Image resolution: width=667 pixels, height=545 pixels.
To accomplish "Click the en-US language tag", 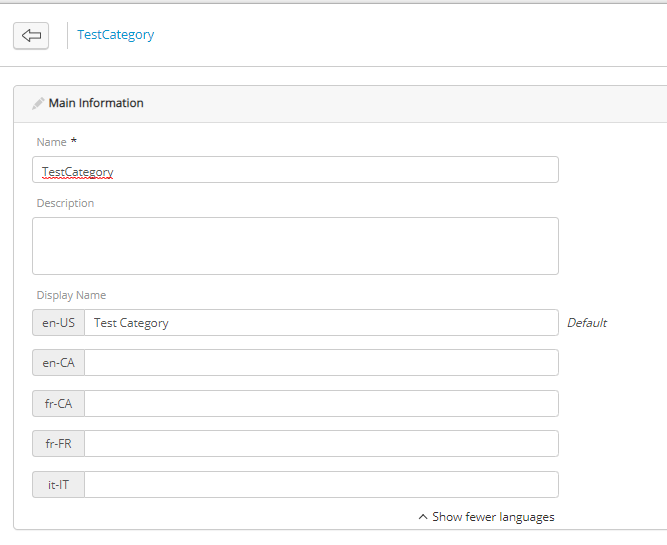I will (58, 323).
